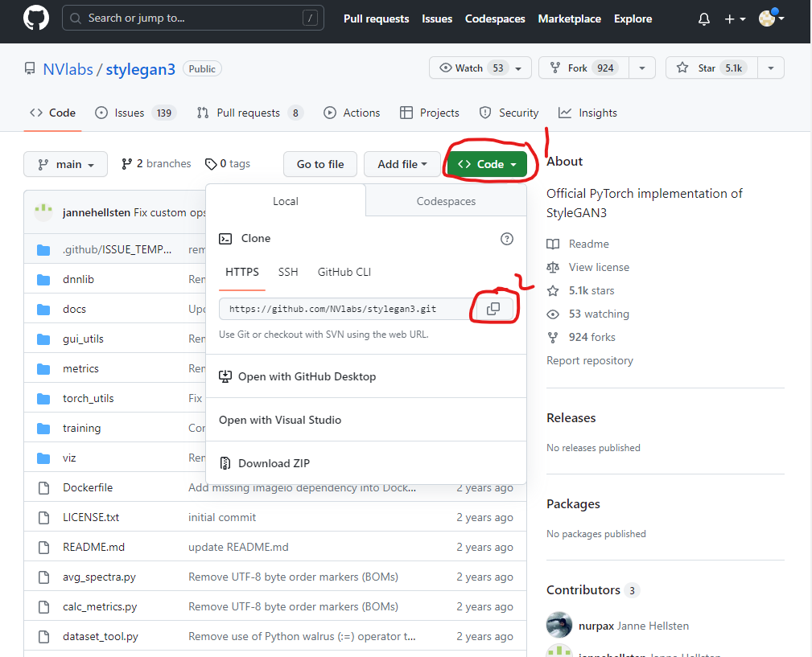Open the Watch subscription dropdown

pos(480,68)
